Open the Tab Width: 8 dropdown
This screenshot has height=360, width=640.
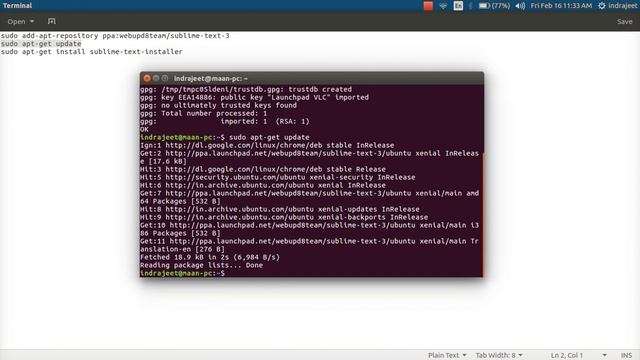tap(499, 355)
